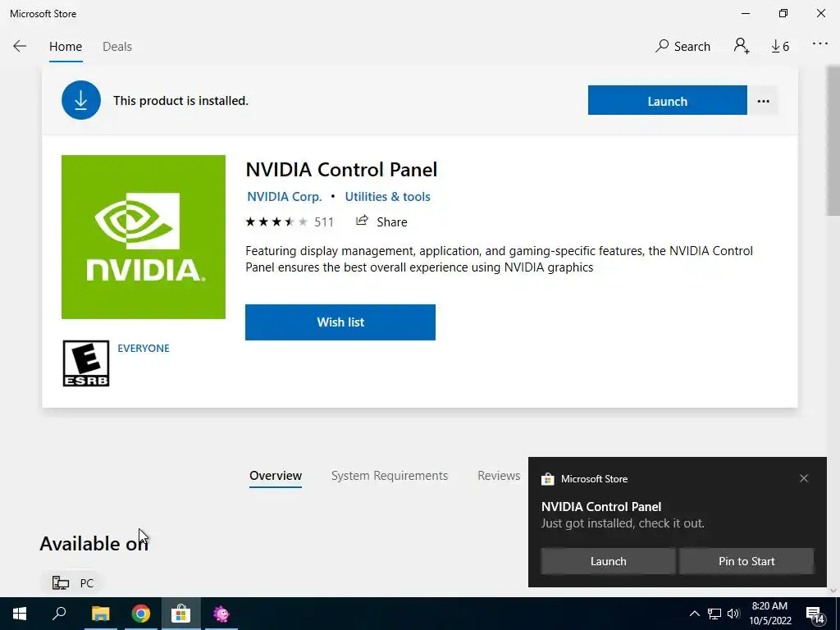Open Google Chrome from the taskbar
840x630 pixels.
tap(141, 614)
